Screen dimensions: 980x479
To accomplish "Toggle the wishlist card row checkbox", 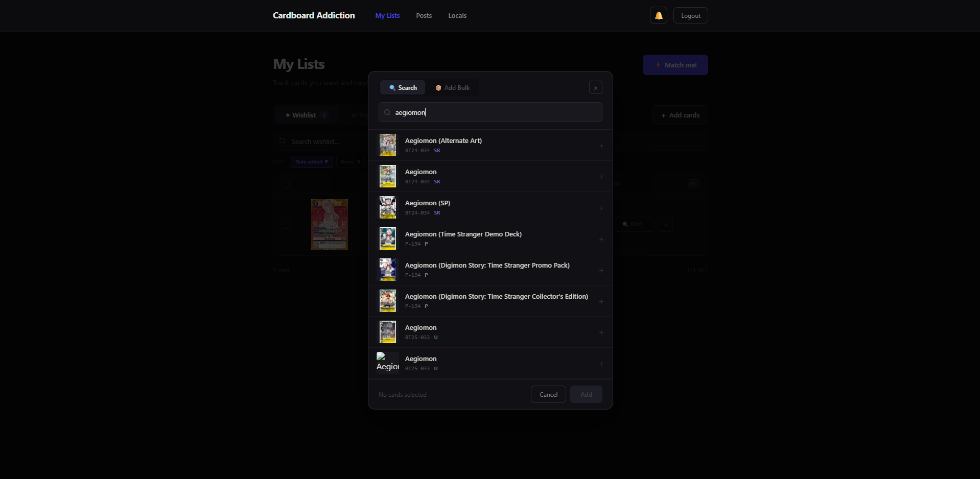I will [286, 225].
